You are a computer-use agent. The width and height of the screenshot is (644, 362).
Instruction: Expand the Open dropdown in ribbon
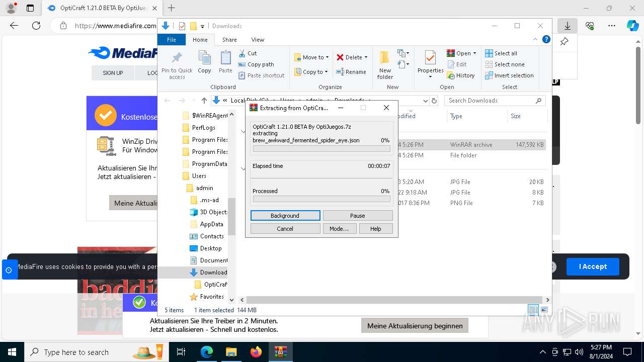pyautogui.click(x=461, y=53)
